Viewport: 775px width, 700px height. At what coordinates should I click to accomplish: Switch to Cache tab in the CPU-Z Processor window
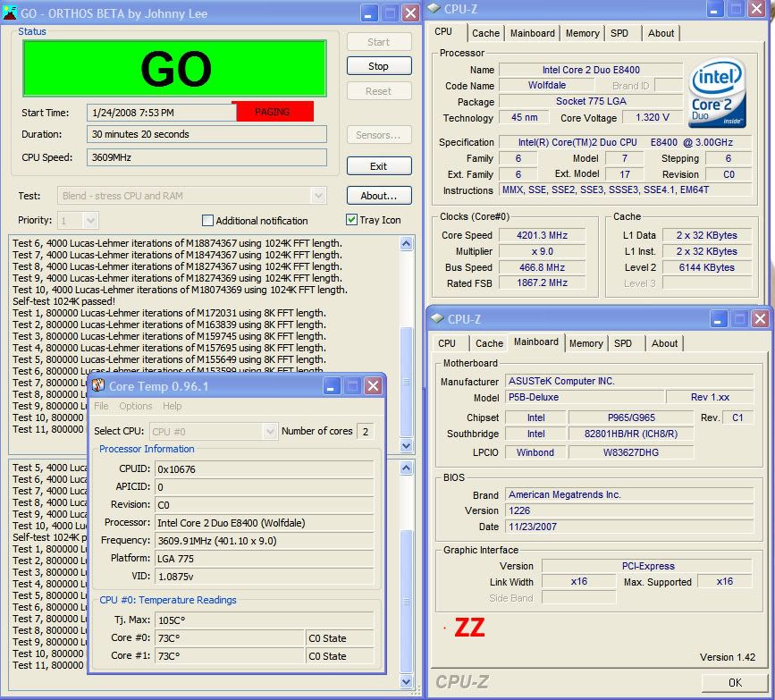click(x=486, y=33)
